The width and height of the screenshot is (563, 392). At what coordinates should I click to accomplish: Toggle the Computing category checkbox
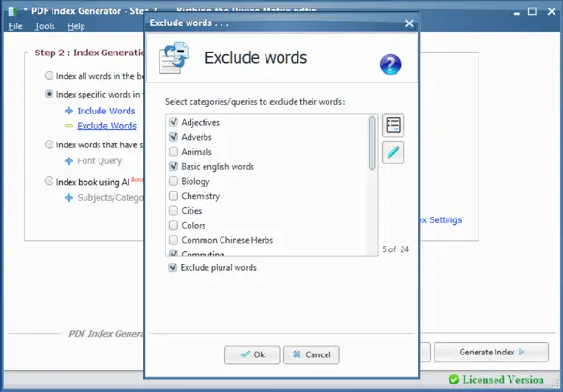click(x=174, y=253)
